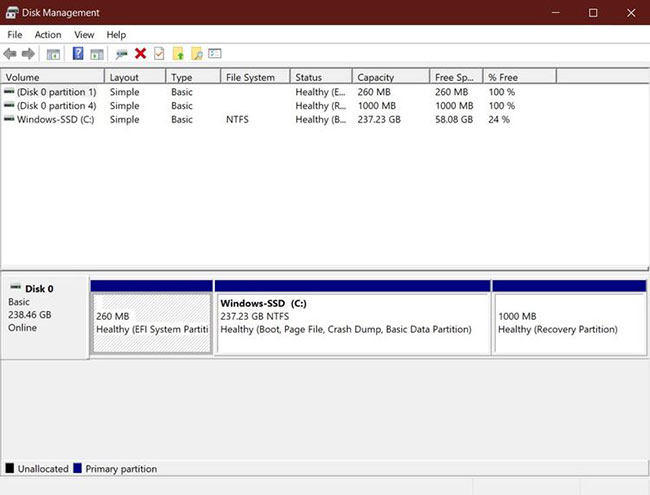Open the View menu
The height and width of the screenshot is (495, 650).
click(x=84, y=34)
